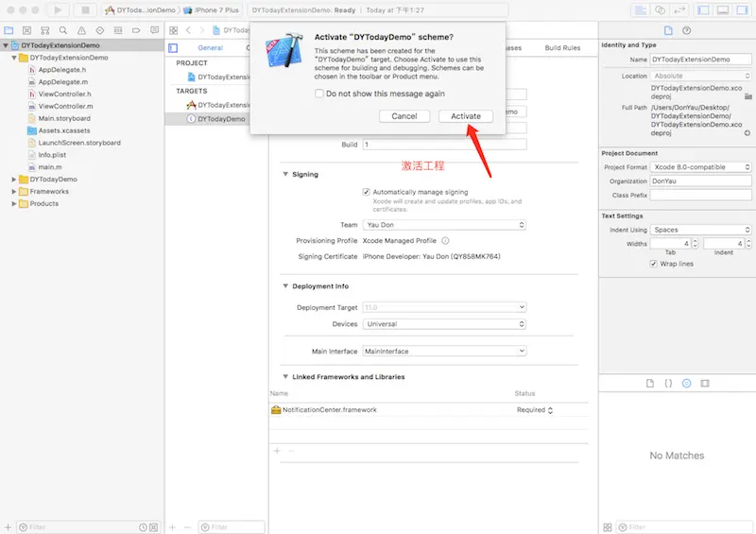
Task: Collapse Linked Frameworks and Libraries section
Action: pos(285,377)
